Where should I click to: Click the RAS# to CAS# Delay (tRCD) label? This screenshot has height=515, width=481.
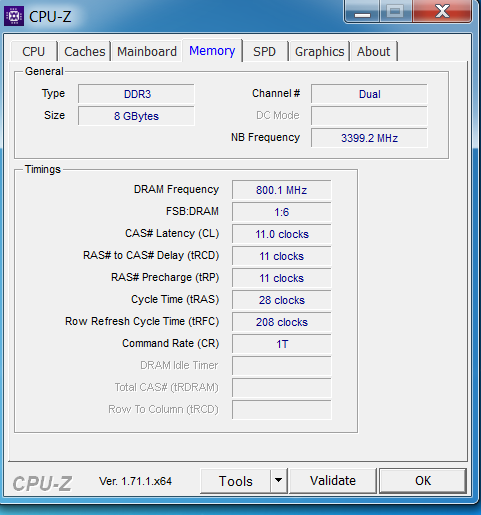[151, 255]
